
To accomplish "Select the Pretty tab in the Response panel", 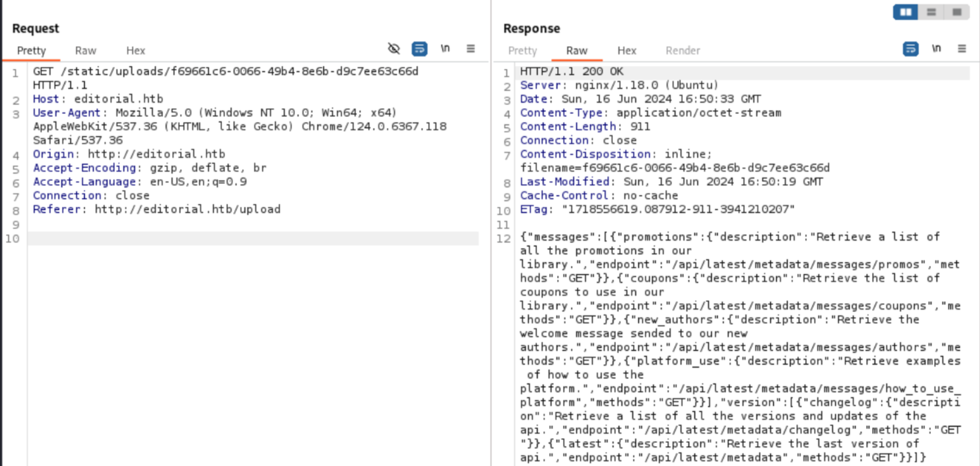I will pos(522,51).
